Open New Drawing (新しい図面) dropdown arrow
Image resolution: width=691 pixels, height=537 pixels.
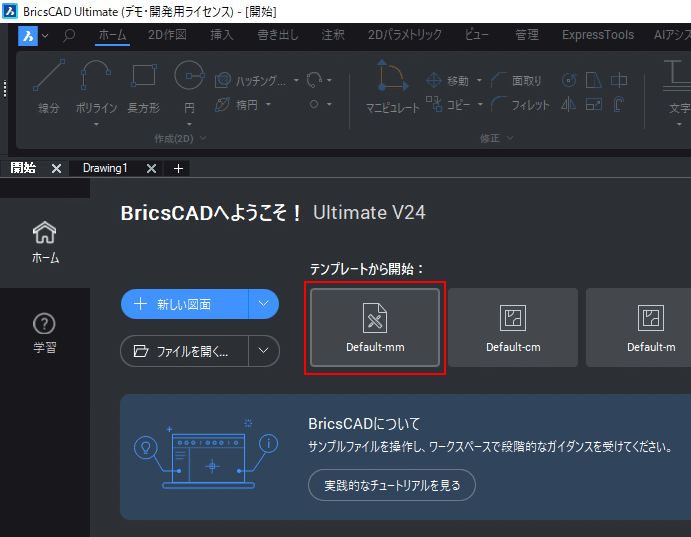click(x=264, y=304)
